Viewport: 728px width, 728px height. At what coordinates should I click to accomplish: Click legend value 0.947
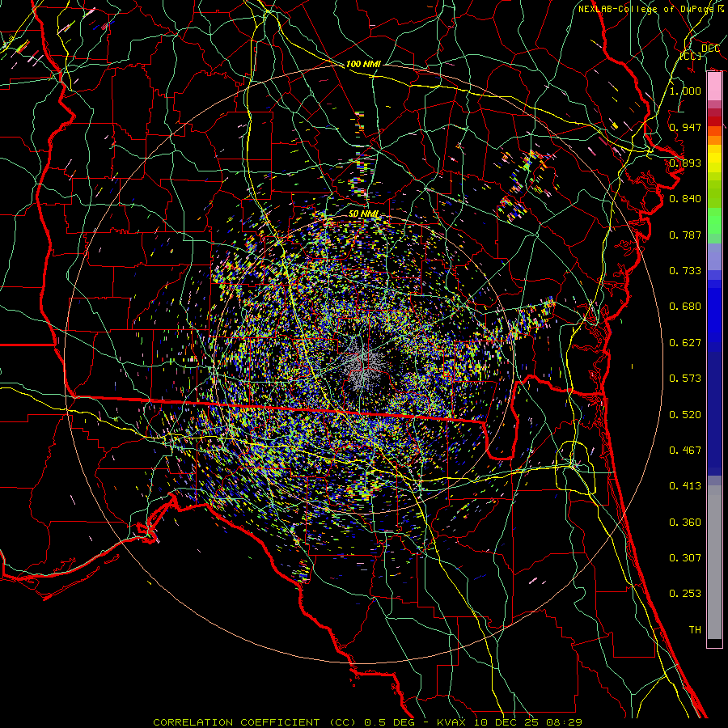[x=685, y=127]
